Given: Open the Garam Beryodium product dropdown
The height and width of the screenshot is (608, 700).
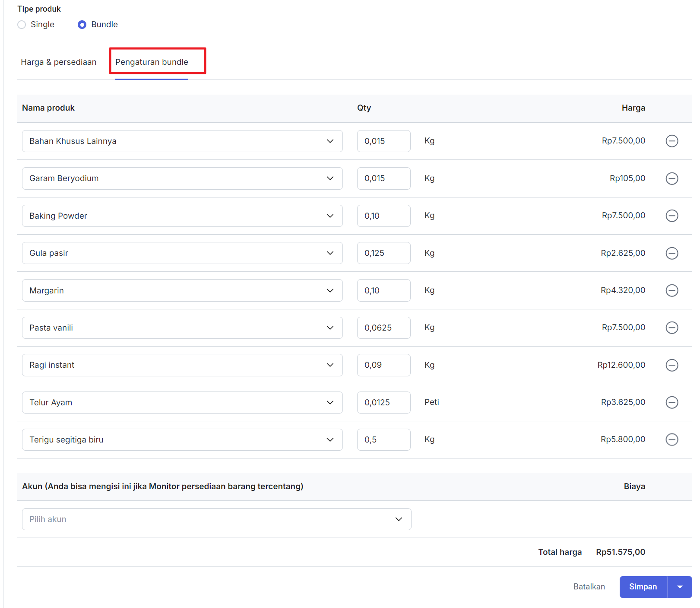Looking at the screenshot, I should [x=182, y=178].
